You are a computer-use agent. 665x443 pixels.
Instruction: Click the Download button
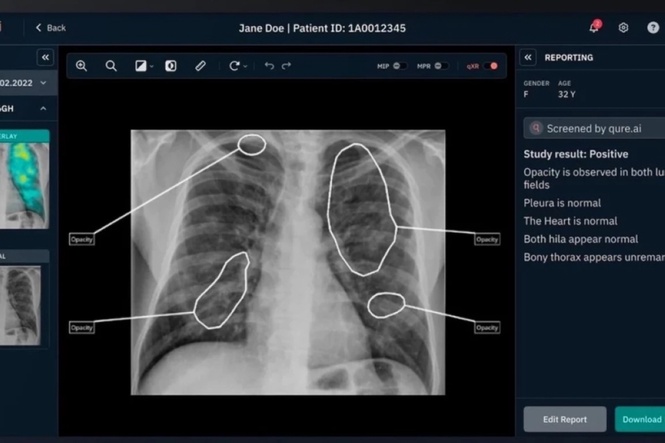point(640,419)
